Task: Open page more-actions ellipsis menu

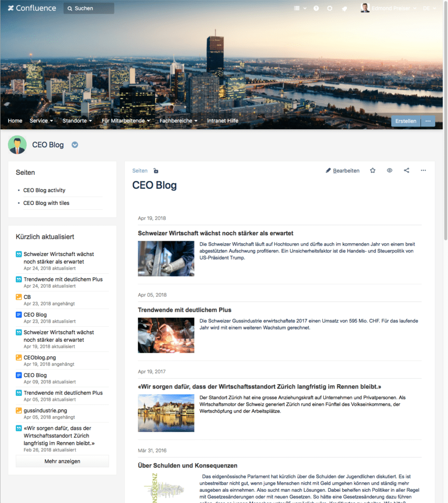Action: coord(423,170)
